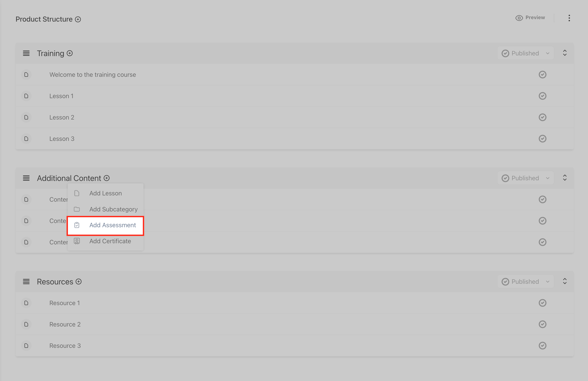Click page icon for Resource 3
This screenshot has height=381, width=588.
tap(26, 346)
